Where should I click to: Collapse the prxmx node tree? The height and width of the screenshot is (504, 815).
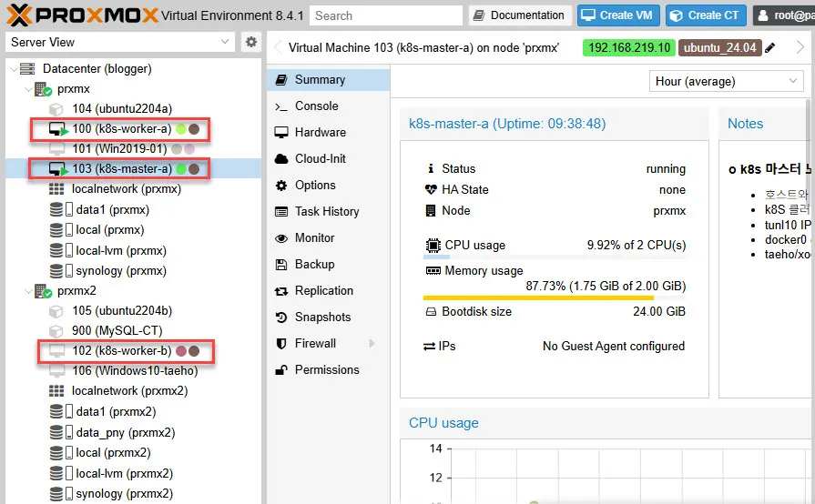pyautogui.click(x=26, y=89)
